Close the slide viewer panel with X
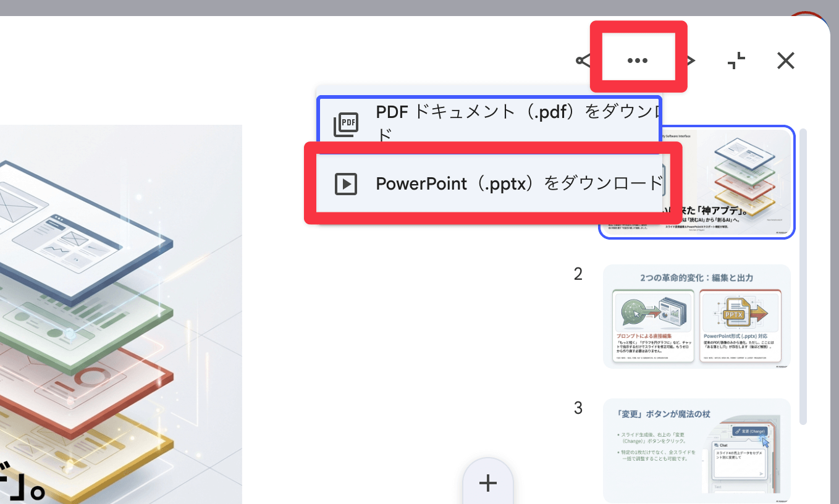This screenshot has width=839, height=504. click(785, 61)
